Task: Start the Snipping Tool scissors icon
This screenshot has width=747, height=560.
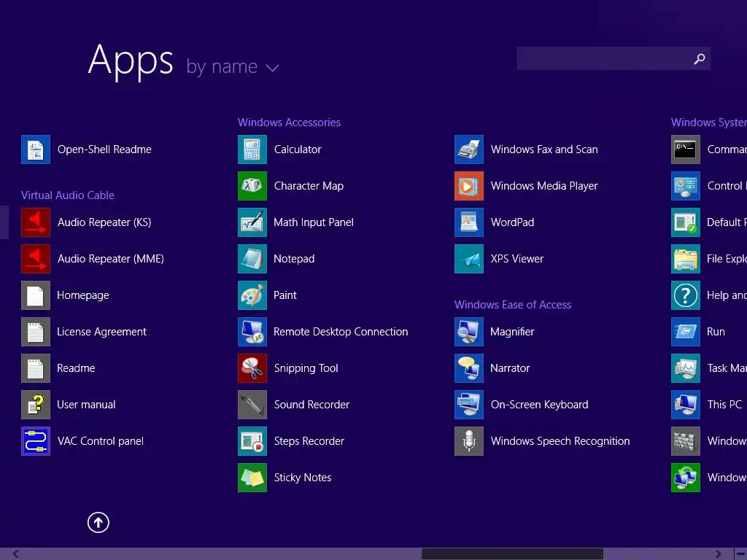Action: point(252,368)
